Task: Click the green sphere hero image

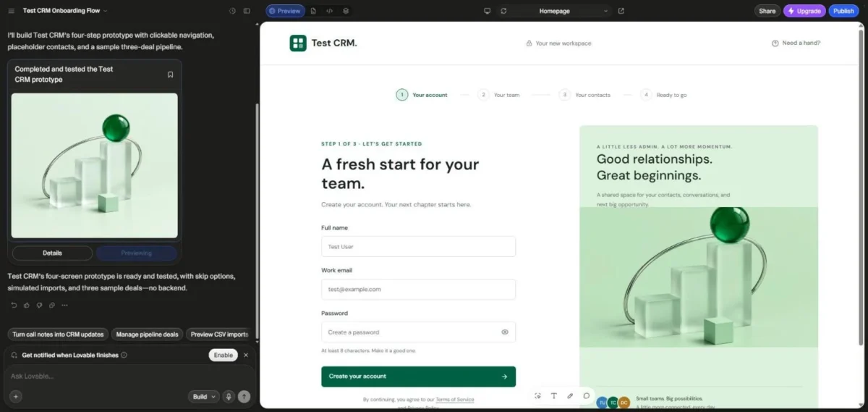Action: pos(698,277)
